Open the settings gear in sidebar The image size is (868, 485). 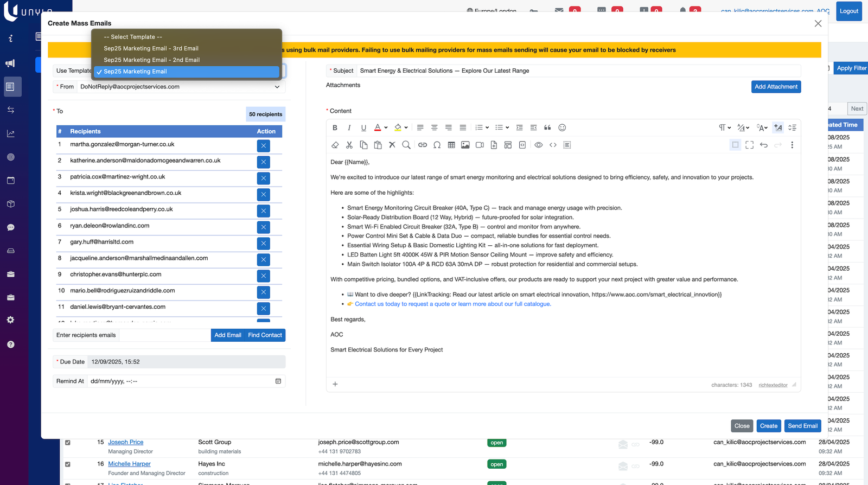[10, 320]
